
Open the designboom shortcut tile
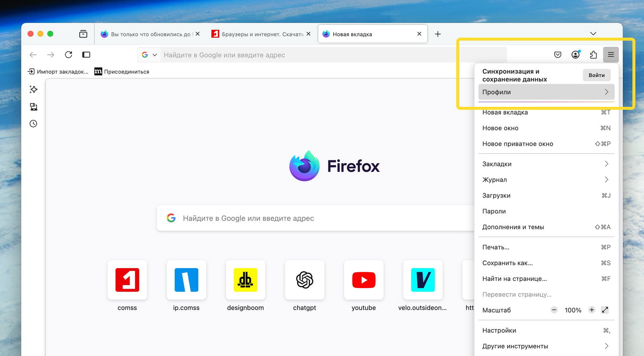point(246,280)
